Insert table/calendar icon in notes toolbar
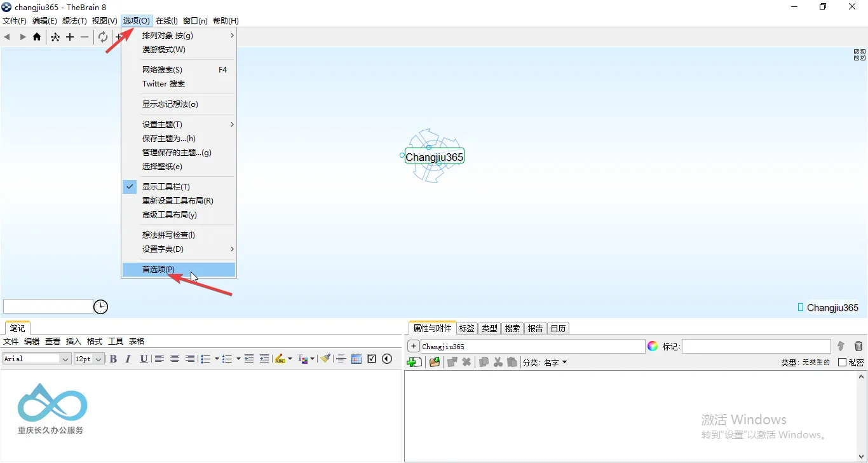Screen dimensions: 868x463 356,359
